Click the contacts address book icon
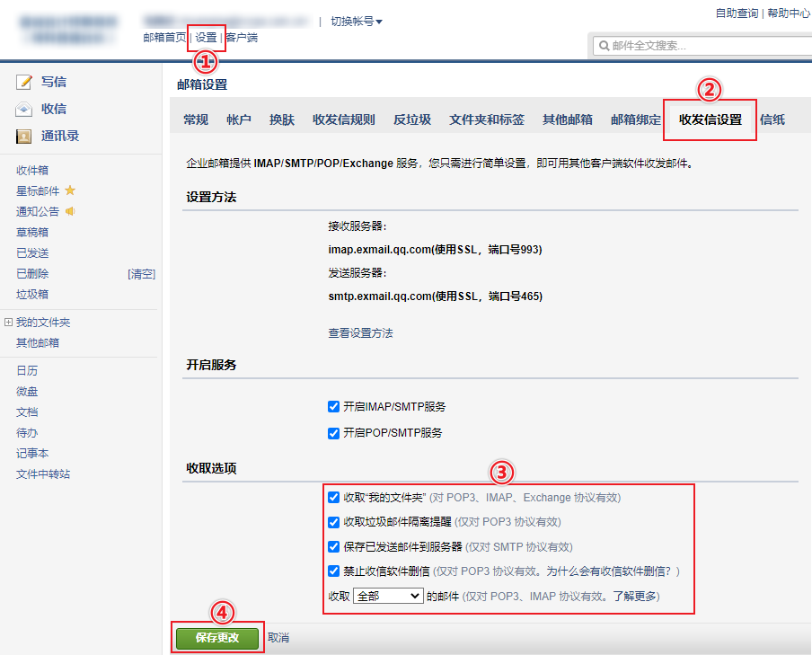812x655 pixels. (24, 137)
